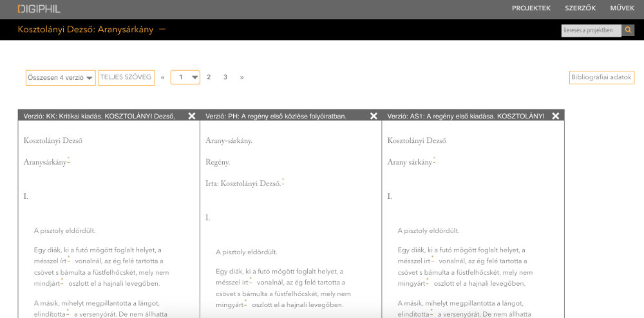This screenshot has width=644, height=318.
Task: Go to page 3
Action: point(225,77)
